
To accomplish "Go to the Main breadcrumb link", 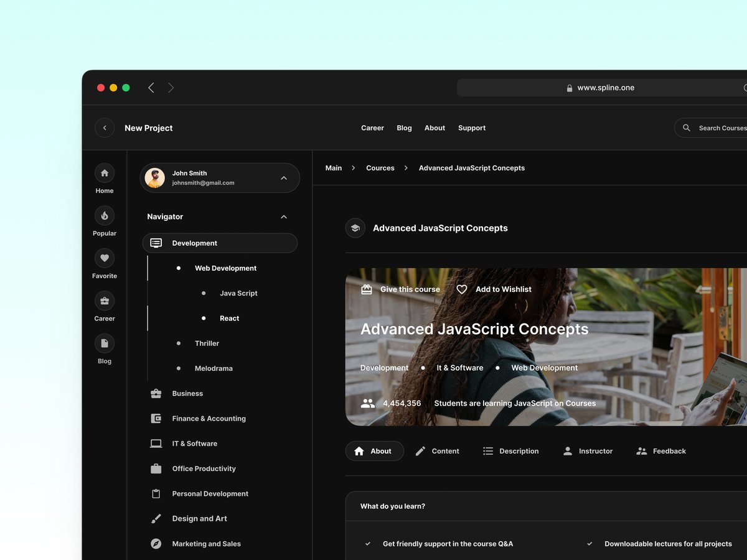I will (x=334, y=168).
